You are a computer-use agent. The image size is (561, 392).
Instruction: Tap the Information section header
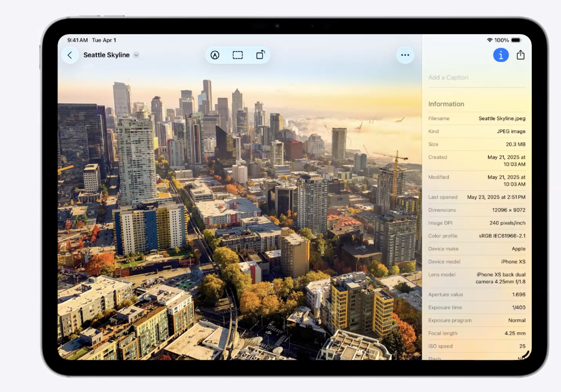pos(446,104)
